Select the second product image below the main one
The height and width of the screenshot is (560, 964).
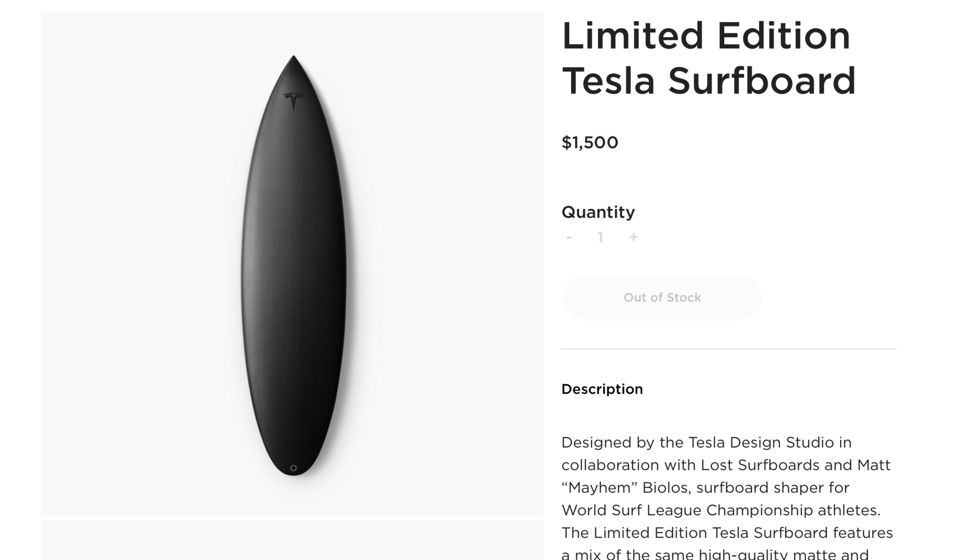click(x=292, y=540)
